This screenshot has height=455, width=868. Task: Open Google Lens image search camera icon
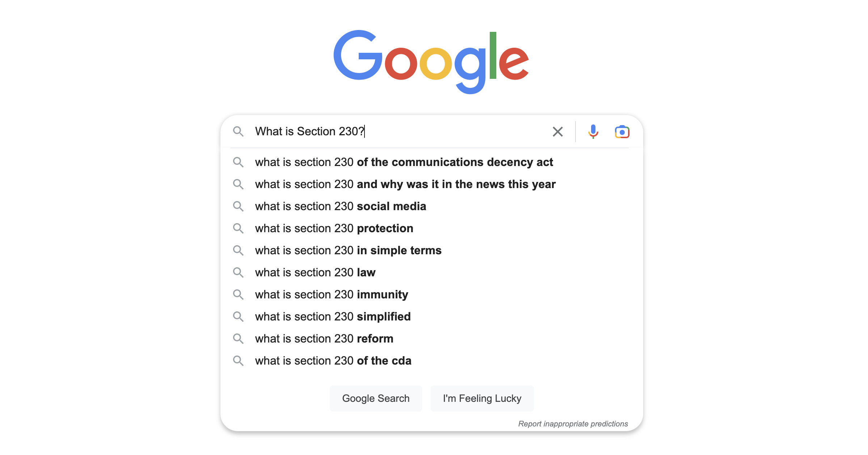tap(622, 132)
